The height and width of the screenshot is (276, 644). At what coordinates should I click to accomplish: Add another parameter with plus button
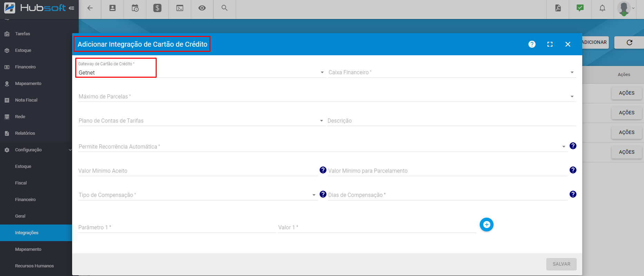pyautogui.click(x=487, y=225)
